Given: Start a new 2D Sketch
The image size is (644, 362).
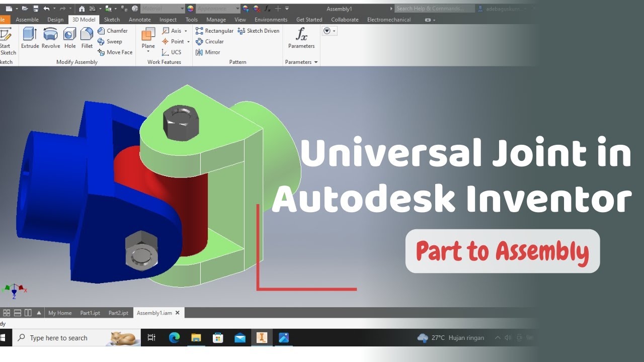Looking at the screenshot, I should click(x=7, y=42).
